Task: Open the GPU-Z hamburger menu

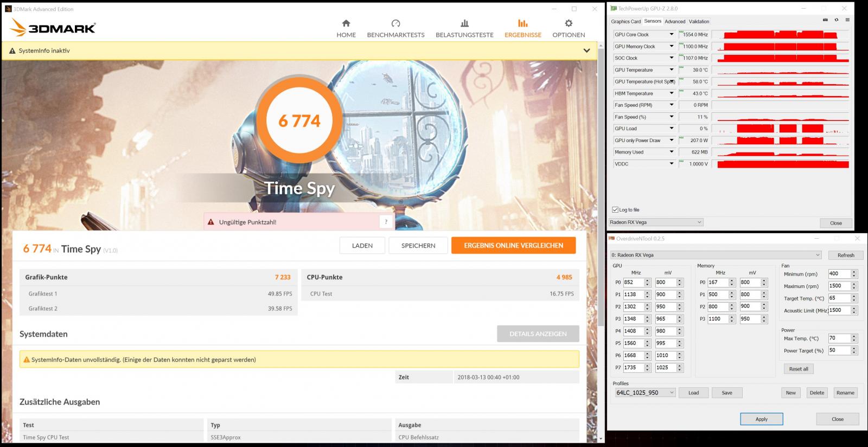Action: point(847,20)
